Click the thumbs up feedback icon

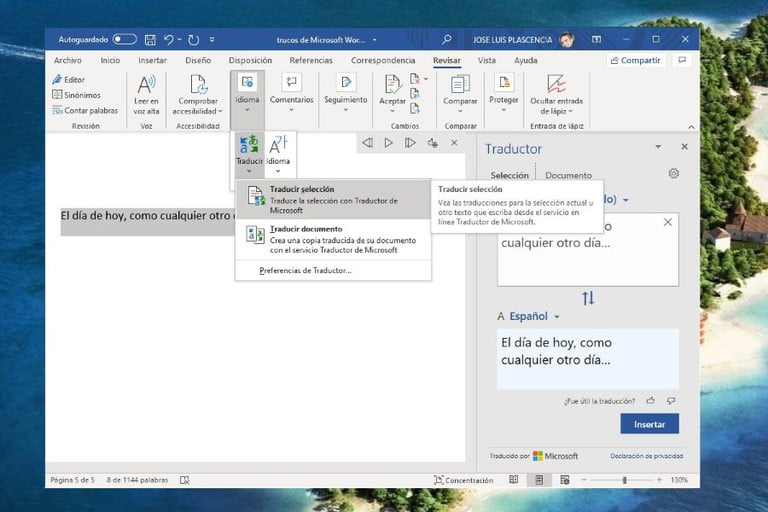click(650, 400)
